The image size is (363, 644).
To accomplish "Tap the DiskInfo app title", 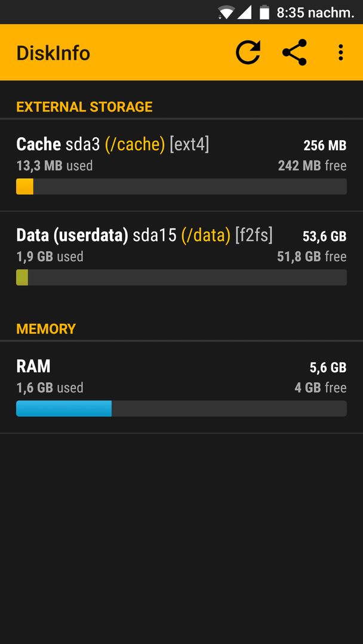I will point(53,54).
